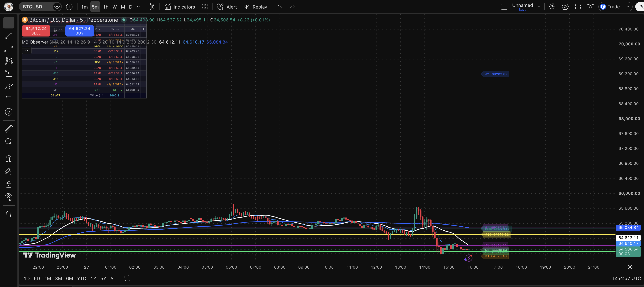Set date range to 3M
Image resolution: width=644 pixels, height=287 pixels.
(59, 278)
